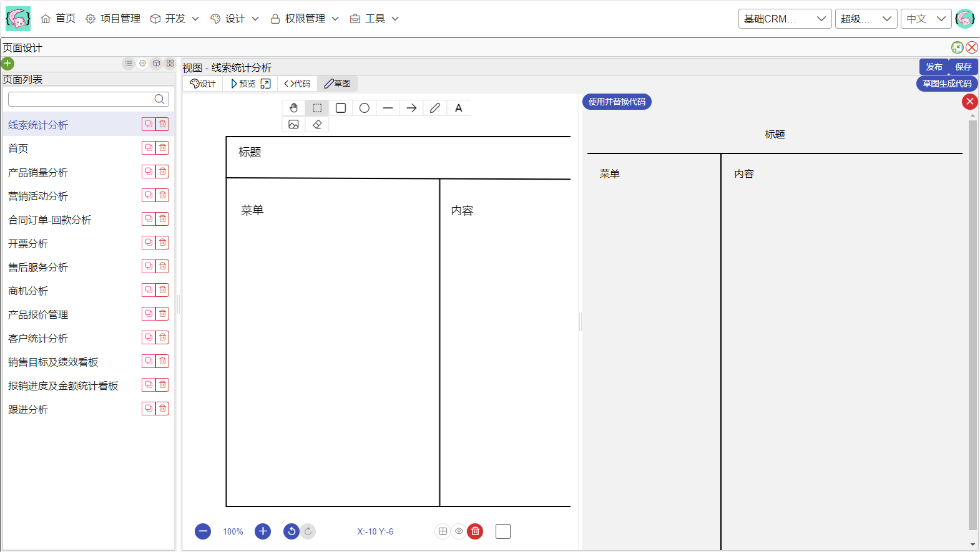Viewport: 980px width, 552px height.
Task: Click the 草图生成代码 button
Action: [x=946, y=84]
